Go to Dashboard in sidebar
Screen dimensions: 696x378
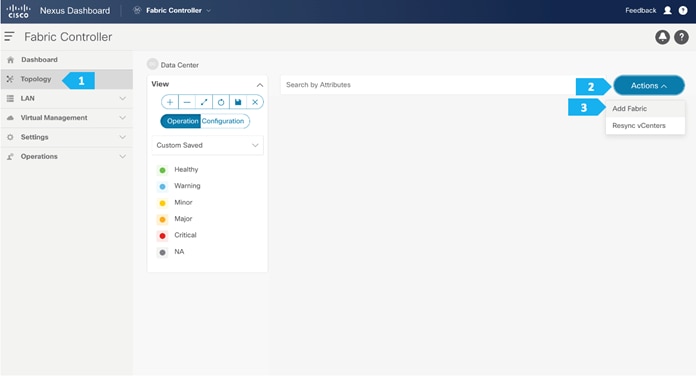click(67, 59)
